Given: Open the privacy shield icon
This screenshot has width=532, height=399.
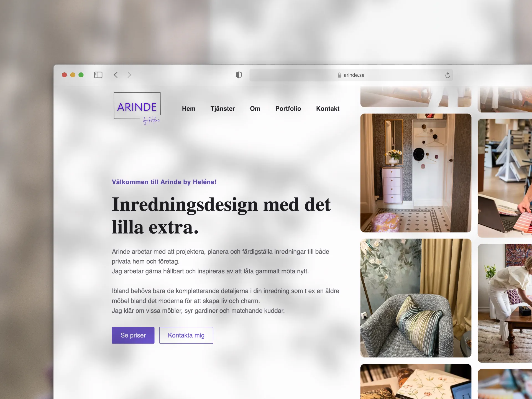Looking at the screenshot, I should (239, 75).
